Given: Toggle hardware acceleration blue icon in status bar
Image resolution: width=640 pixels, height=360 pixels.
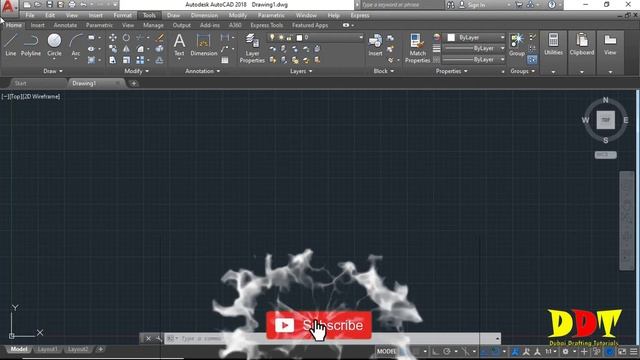Looking at the screenshot, I should (609, 351).
